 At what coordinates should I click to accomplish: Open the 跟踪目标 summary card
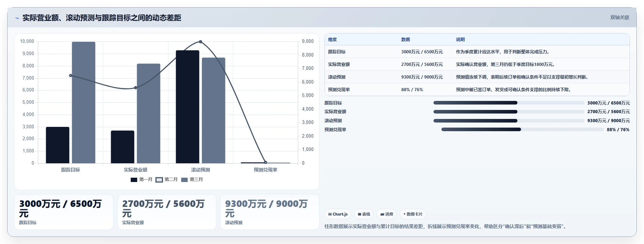[x=64, y=212]
